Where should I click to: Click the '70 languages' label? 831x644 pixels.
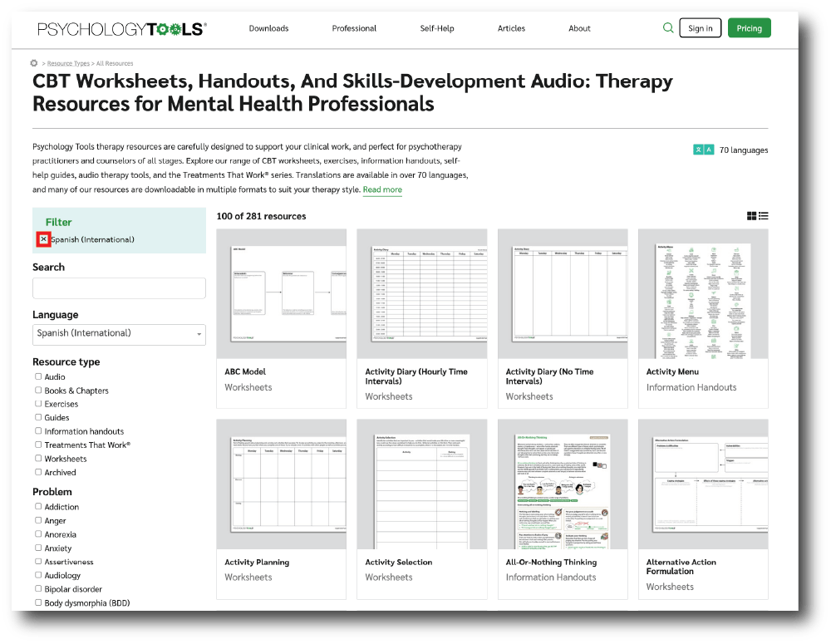(743, 150)
